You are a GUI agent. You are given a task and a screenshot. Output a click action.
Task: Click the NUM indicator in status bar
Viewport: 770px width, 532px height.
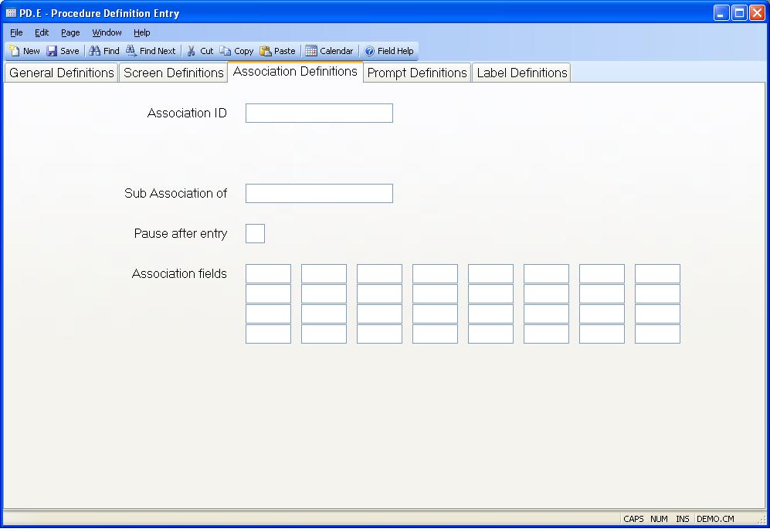(x=659, y=519)
